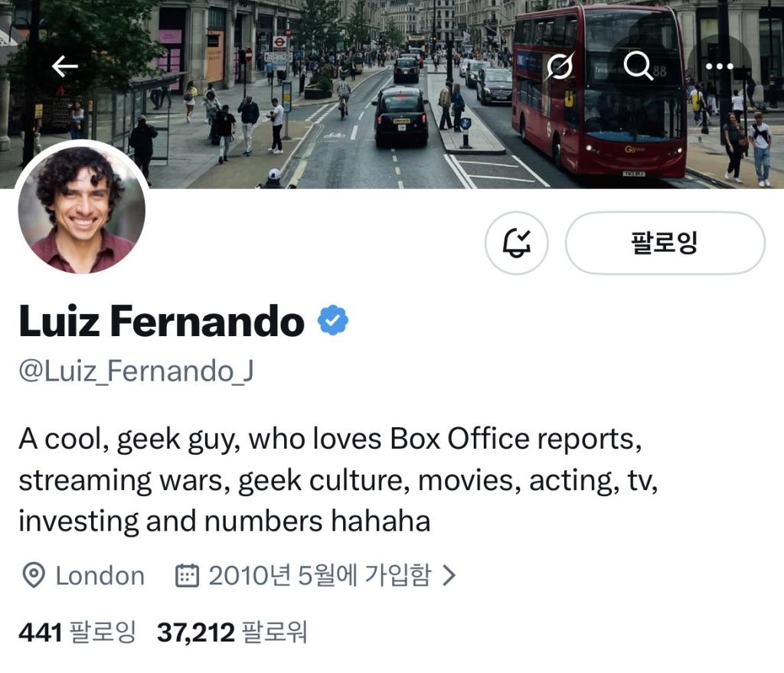Open the header photo at the red bus

(x=599, y=93)
